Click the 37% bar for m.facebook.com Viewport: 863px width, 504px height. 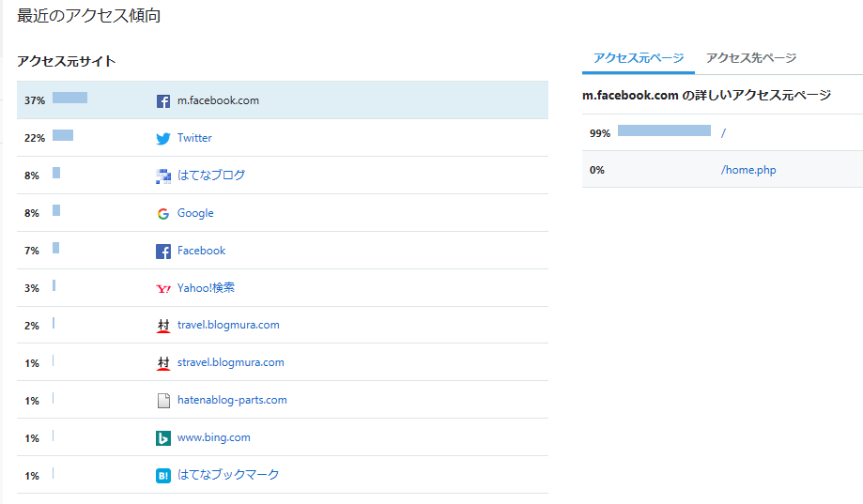tap(69, 98)
